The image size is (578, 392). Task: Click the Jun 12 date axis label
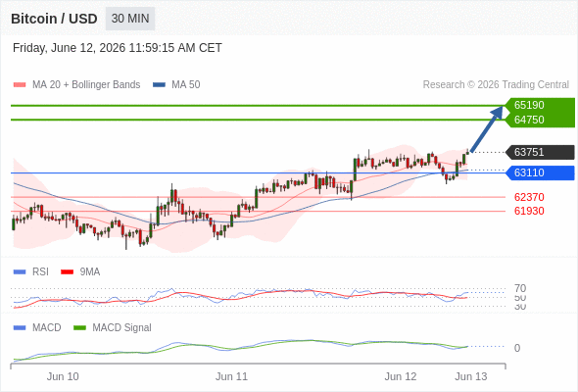point(401,376)
